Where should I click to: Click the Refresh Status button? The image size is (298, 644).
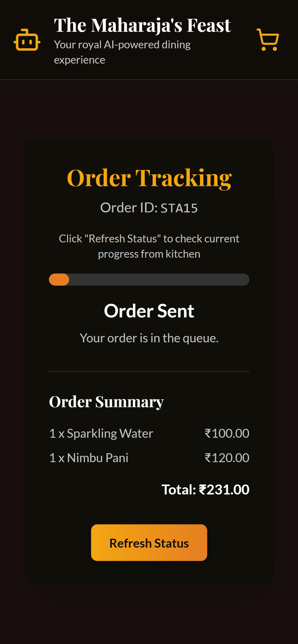click(x=149, y=543)
